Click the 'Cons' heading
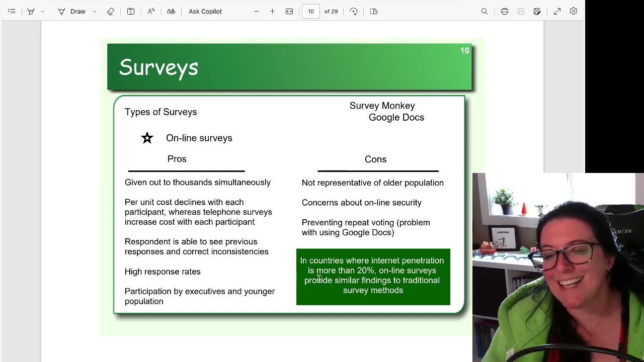This screenshot has width=644, height=362. pyautogui.click(x=376, y=159)
